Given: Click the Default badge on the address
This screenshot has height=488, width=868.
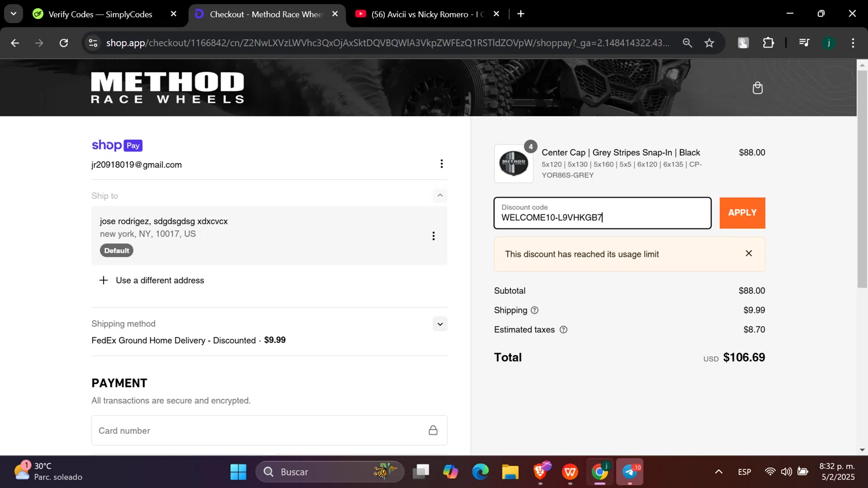Looking at the screenshot, I should pos(116,250).
